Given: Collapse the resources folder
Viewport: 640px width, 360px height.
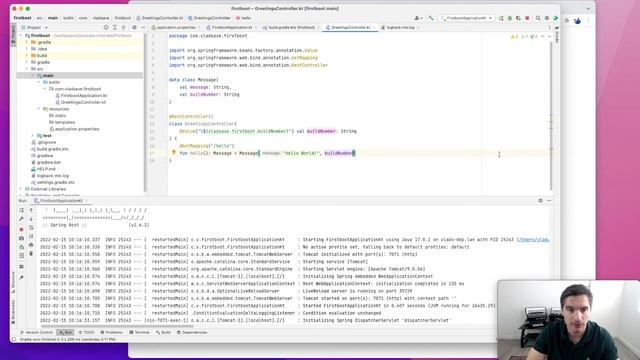Looking at the screenshot, I should [x=39, y=109].
